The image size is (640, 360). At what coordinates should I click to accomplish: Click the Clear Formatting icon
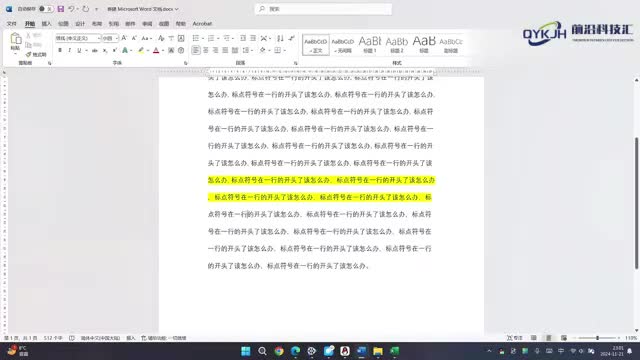(161, 38)
